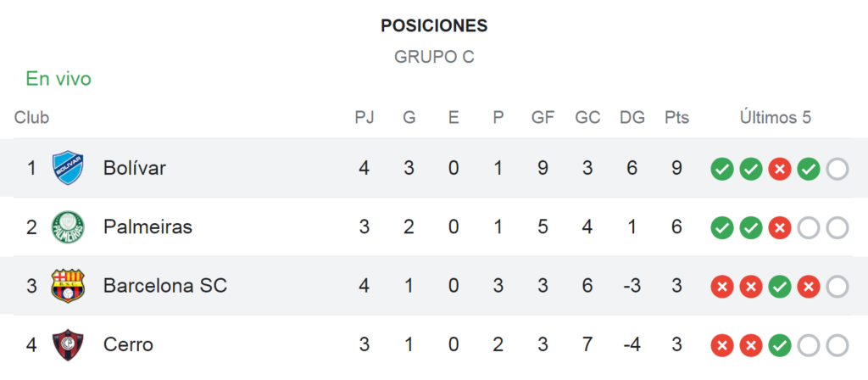The image size is (868, 380).
Task: Open the Bolívar team name link
Action: 135,168
